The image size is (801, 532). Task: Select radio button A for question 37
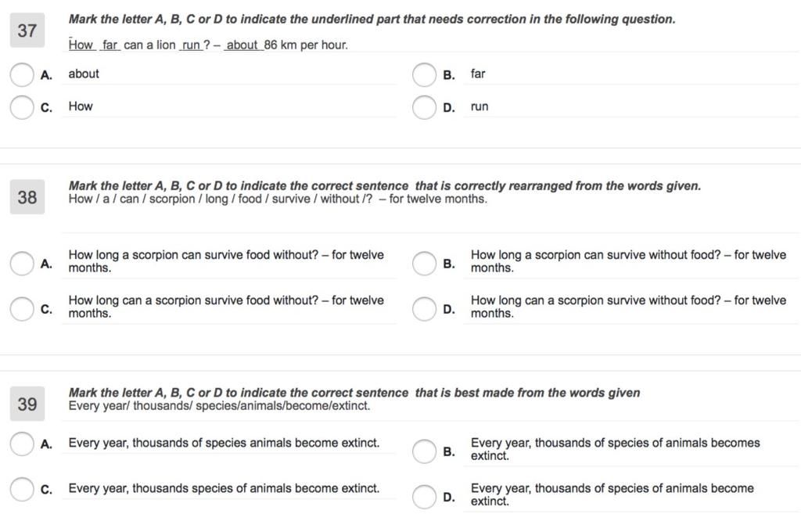(x=22, y=74)
